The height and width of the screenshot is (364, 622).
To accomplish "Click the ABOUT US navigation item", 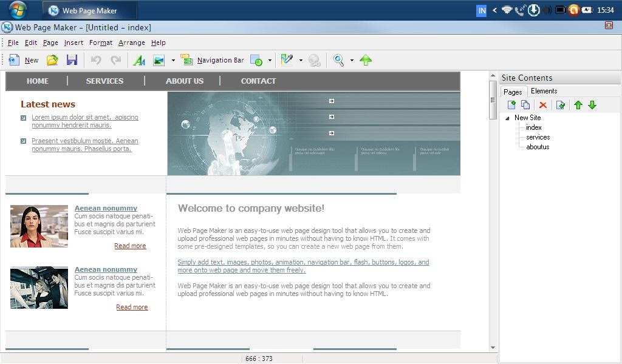I will 185,81.
